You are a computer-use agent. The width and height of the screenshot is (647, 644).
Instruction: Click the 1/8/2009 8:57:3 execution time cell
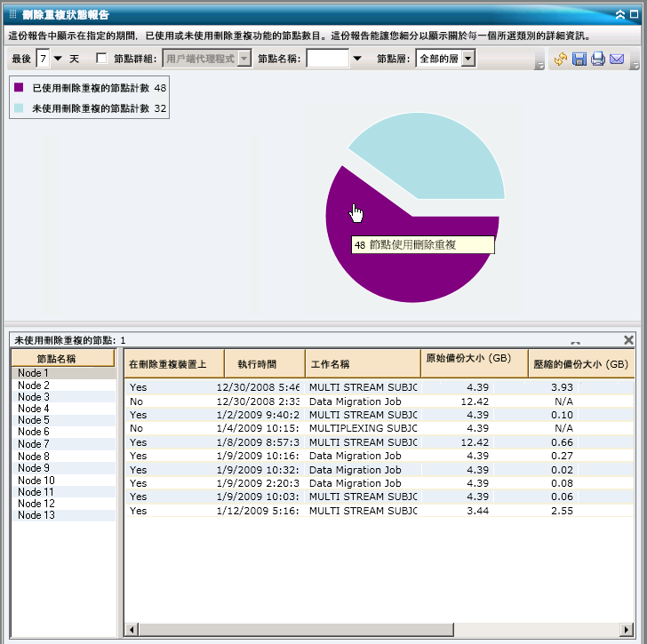pyautogui.click(x=258, y=442)
